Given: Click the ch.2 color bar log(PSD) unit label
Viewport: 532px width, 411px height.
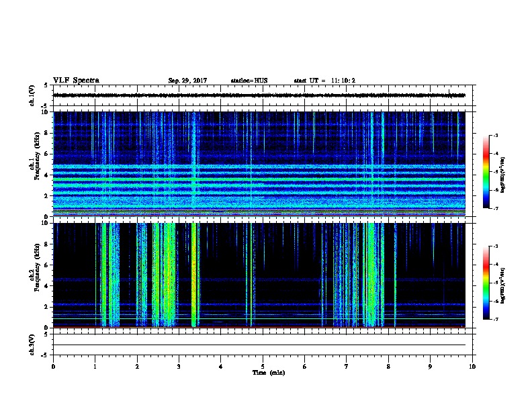Looking at the screenshot, I should coord(503,285).
